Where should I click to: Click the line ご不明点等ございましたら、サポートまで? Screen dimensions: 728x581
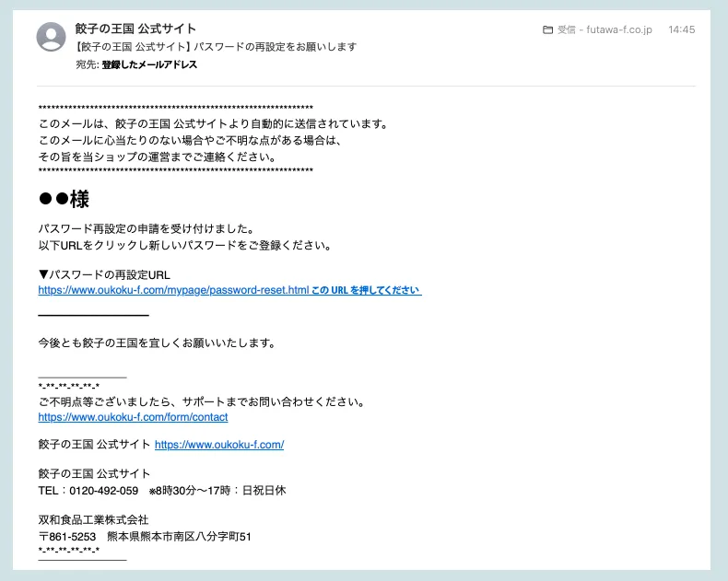pyautogui.click(x=203, y=401)
